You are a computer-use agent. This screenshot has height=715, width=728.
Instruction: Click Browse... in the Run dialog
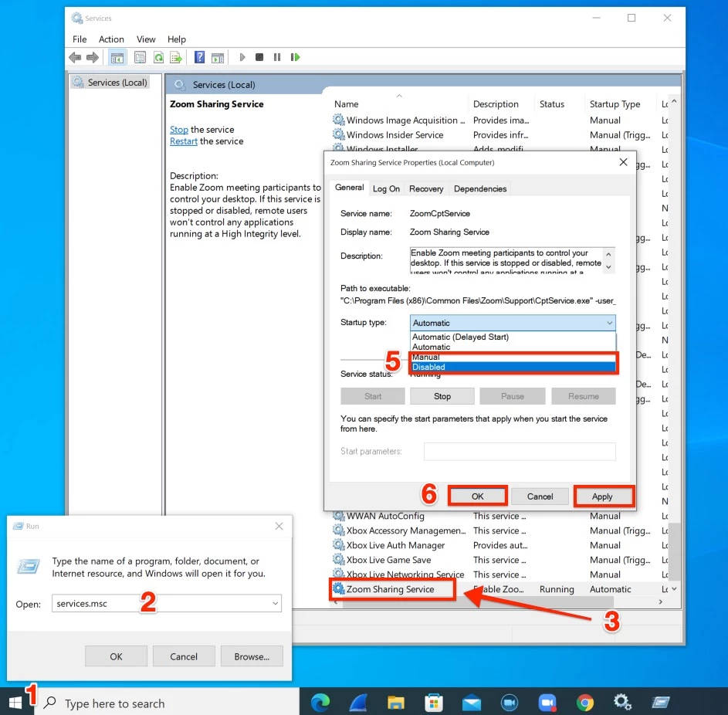click(x=252, y=656)
